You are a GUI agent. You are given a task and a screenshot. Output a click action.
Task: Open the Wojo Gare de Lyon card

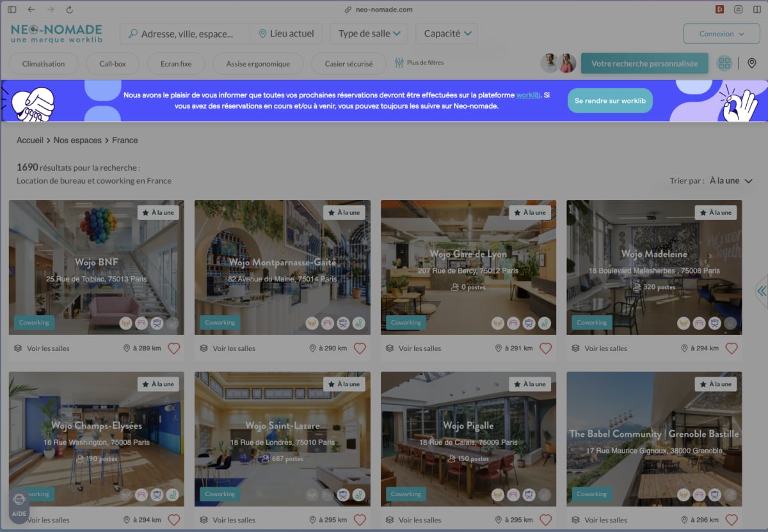pos(468,268)
